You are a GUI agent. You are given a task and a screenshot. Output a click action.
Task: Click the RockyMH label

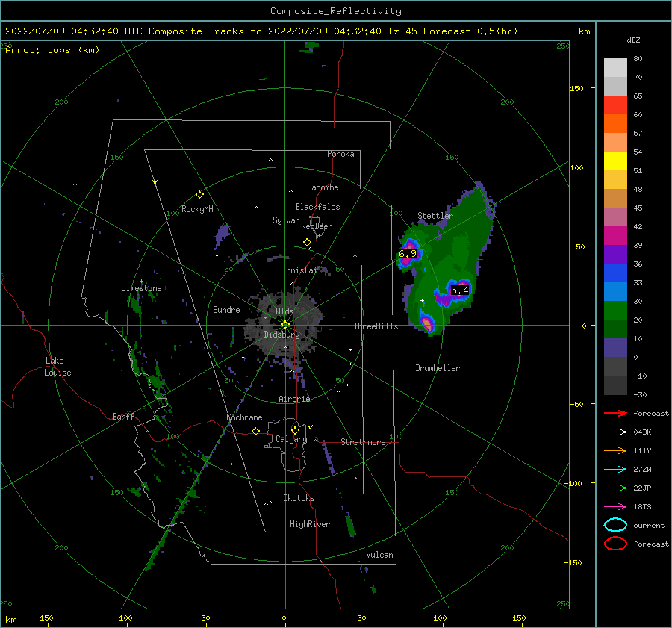[x=197, y=209]
